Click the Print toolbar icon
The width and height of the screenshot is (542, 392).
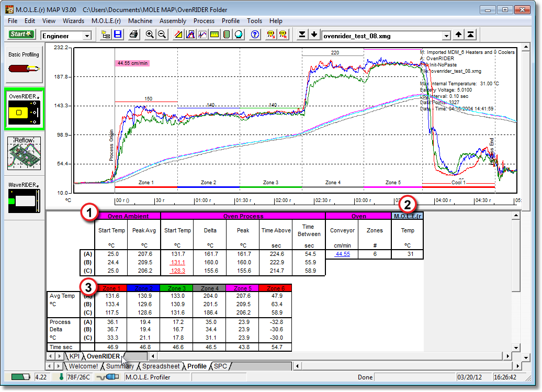pyautogui.click(x=134, y=35)
